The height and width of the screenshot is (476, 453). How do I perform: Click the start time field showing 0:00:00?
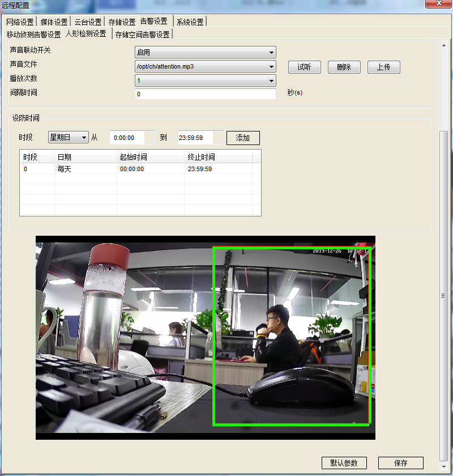point(131,138)
